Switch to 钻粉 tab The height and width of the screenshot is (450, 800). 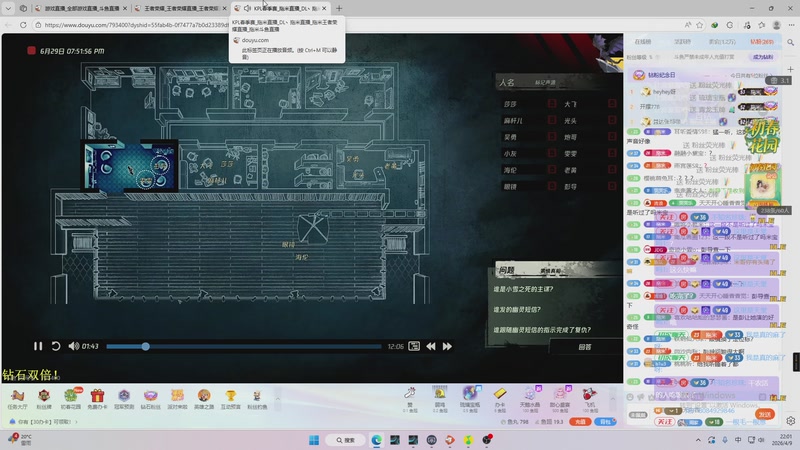click(762, 42)
